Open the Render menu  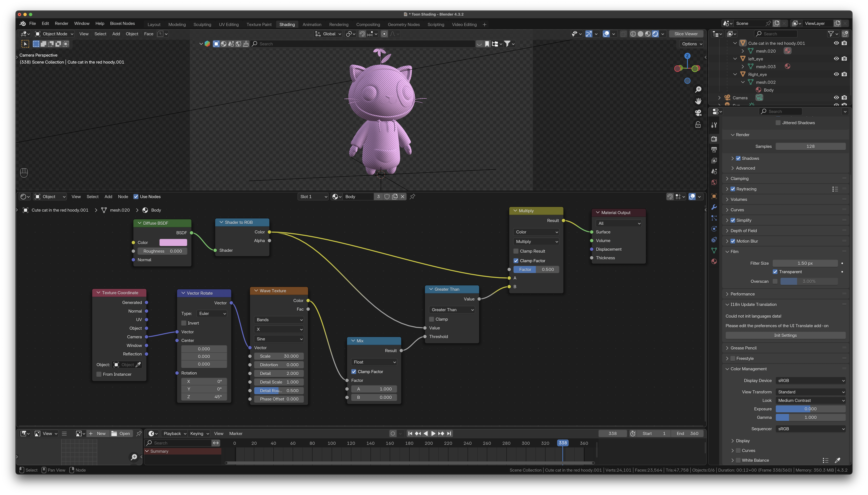coord(61,24)
